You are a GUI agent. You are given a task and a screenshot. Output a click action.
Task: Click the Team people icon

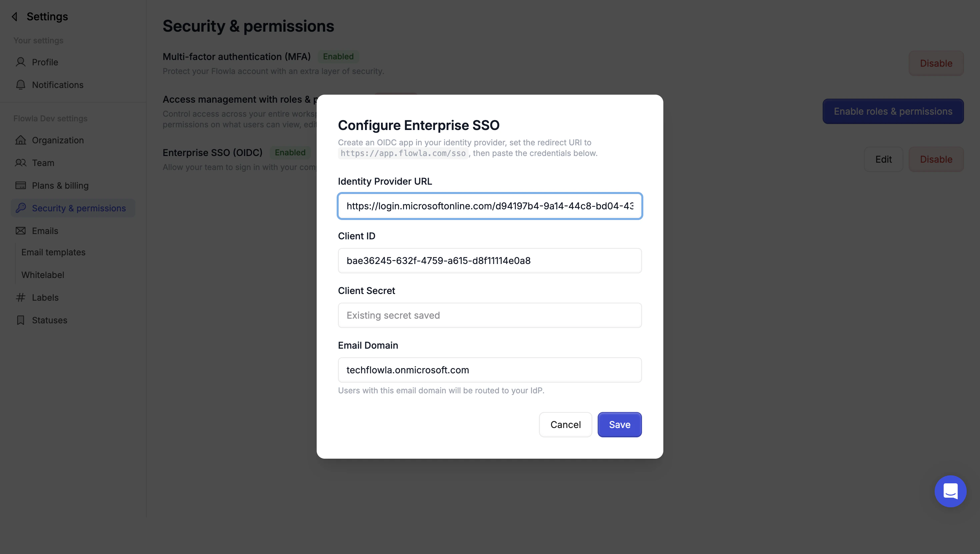[x=21, y=163]
